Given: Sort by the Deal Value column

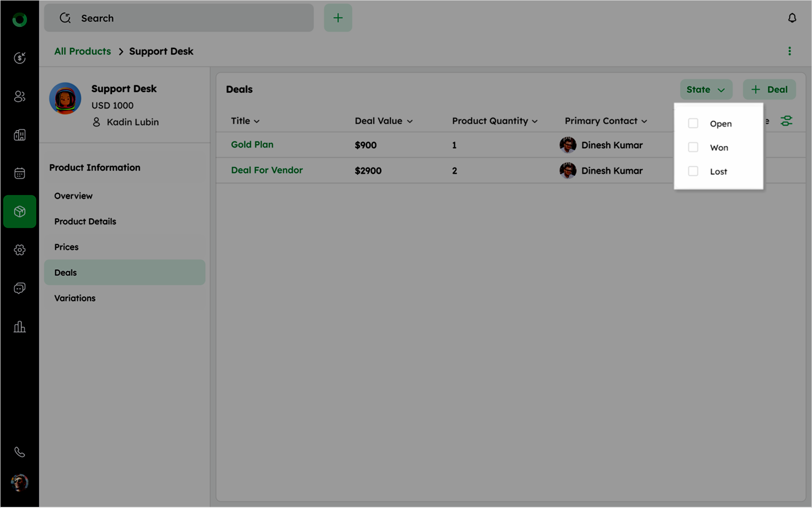Looking at the screenshot, I should [383, 121].
